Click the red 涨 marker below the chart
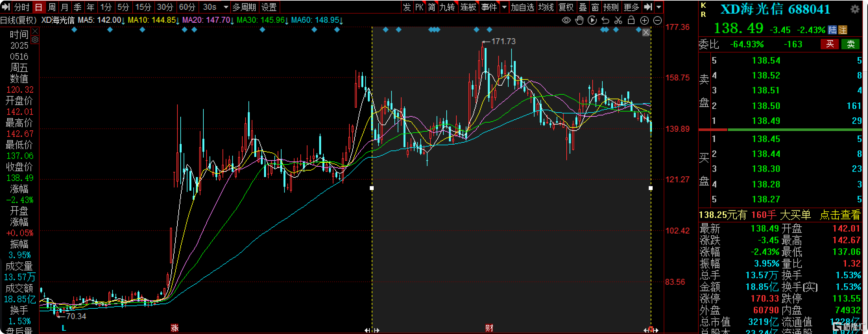 [174, 328]
